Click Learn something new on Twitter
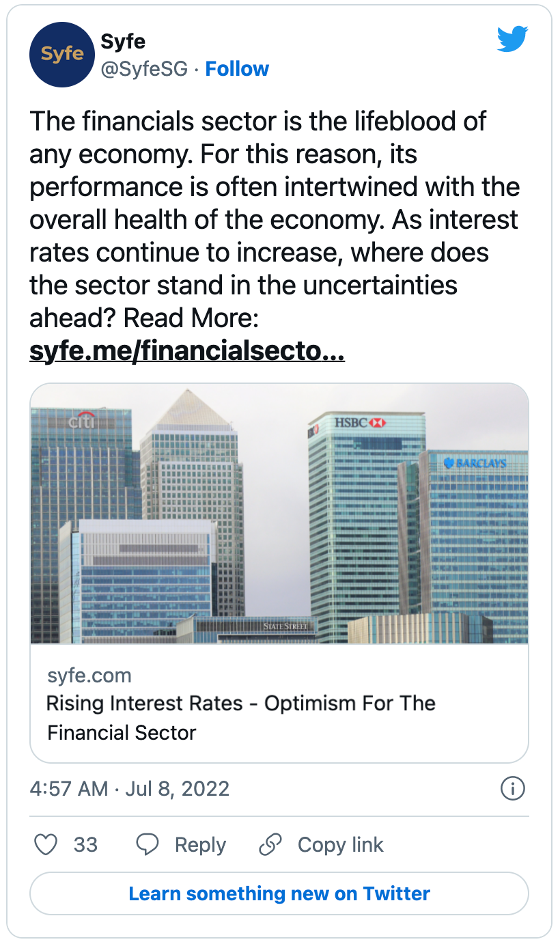Screen dimensions: 560x944 coord(279,893)
